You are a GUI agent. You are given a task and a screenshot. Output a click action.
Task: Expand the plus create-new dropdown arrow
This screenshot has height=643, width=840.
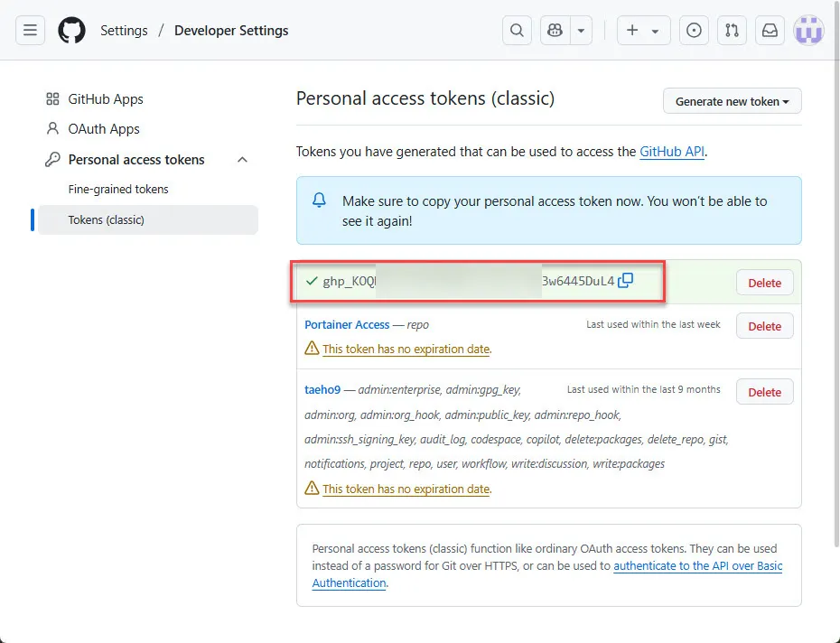(x=656, y=30)
